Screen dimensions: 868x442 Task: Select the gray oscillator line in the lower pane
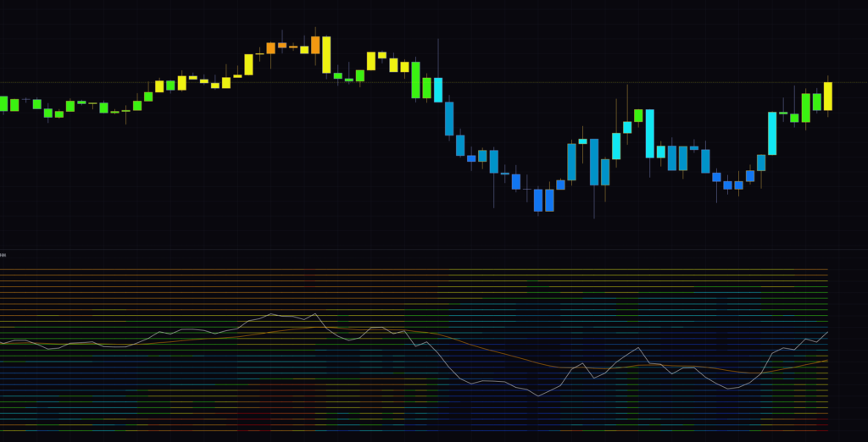click(414, 355)
